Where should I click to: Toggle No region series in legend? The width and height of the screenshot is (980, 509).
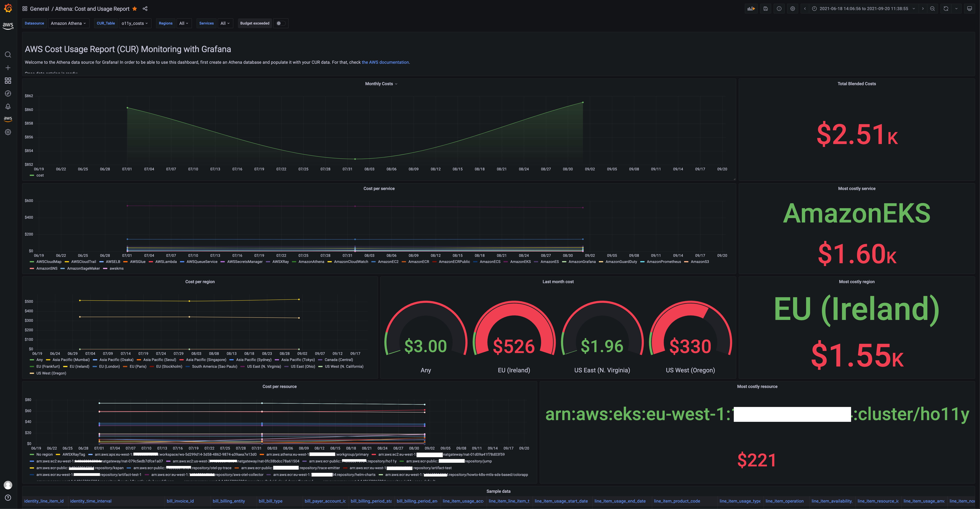click(x=44, y=454)
